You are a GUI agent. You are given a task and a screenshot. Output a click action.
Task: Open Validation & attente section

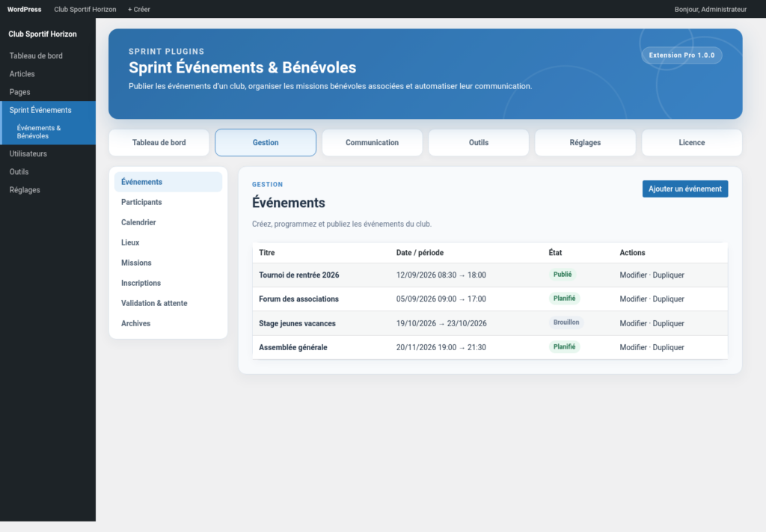[168, 303]
